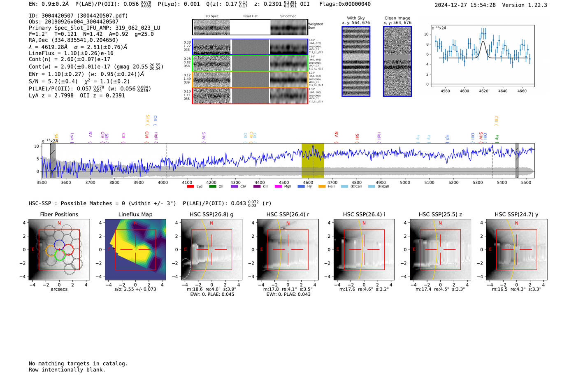Open the Fiber Positions thumbnail
576x392 pixels.
click(59, 250)
